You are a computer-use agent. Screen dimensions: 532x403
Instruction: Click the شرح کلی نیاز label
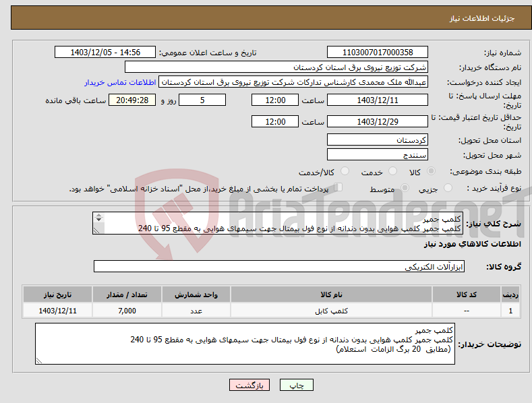pos(494,224)
